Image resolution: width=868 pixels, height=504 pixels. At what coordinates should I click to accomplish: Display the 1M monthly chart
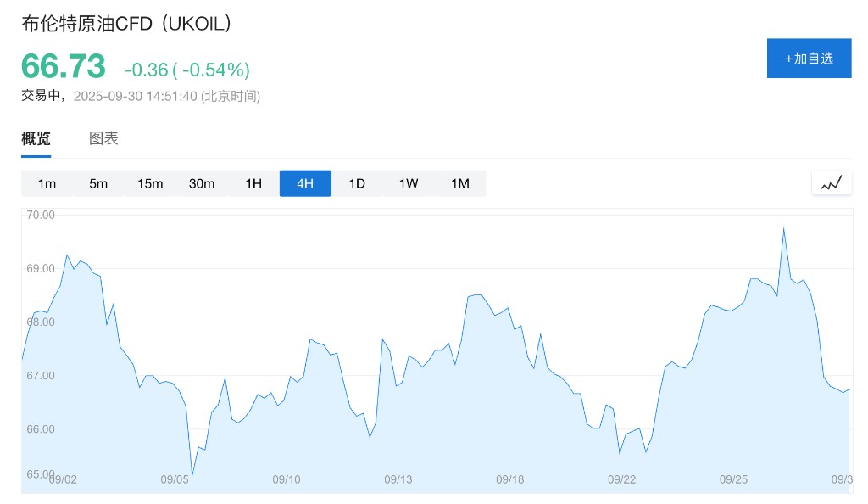pos(460,183)
